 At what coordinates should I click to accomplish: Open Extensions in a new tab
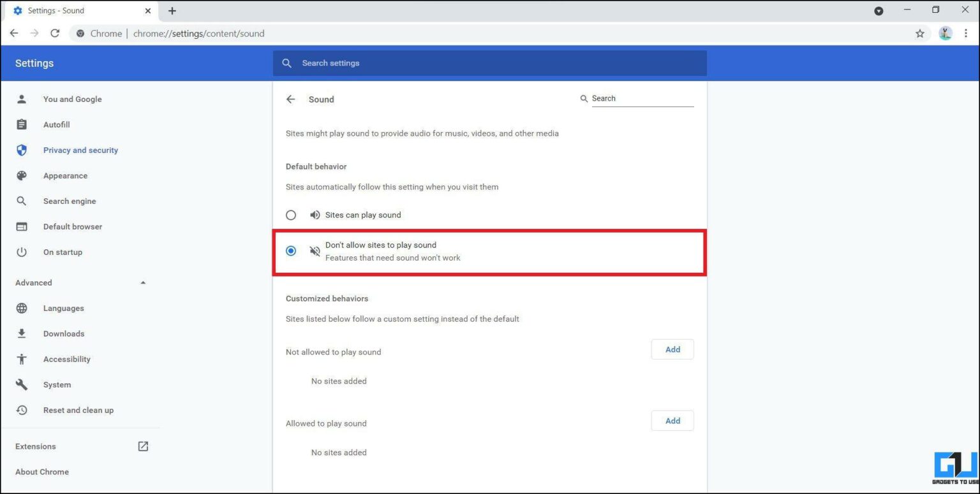pyautogui.click(x=143, y=446)
